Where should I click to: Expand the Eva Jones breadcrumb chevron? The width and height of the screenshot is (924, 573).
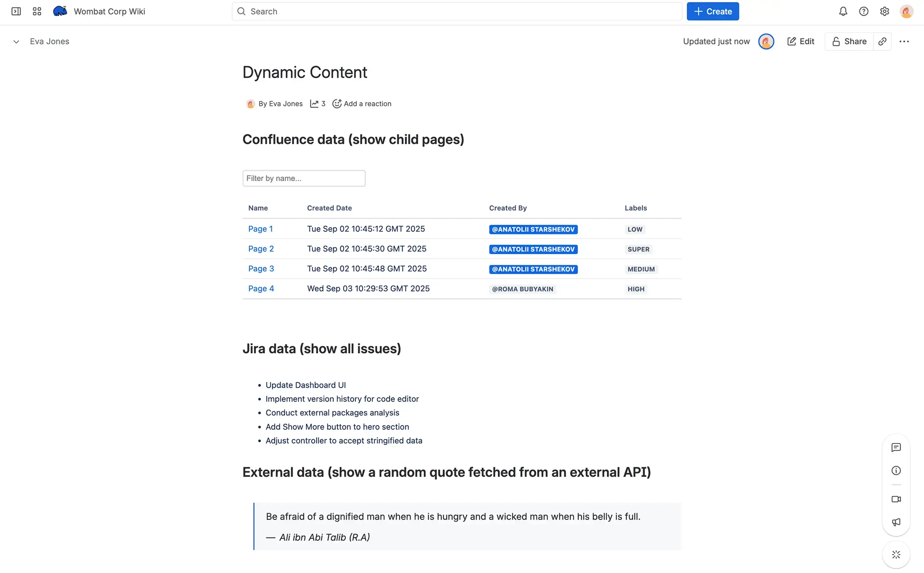click(x=16, y=41)
